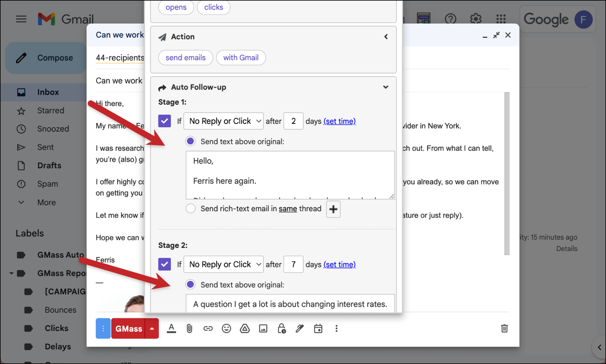This screenshot has width=606, height=364.
Task: Open the Google apps grid icon
Action: [x=501, y=19]
